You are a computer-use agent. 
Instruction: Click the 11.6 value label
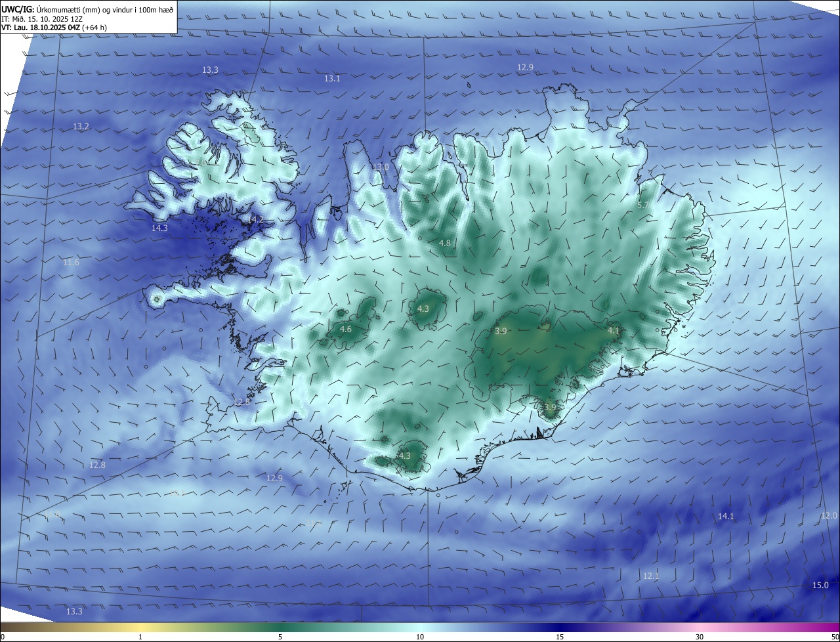pyautogui.click(x=71, y=263)
